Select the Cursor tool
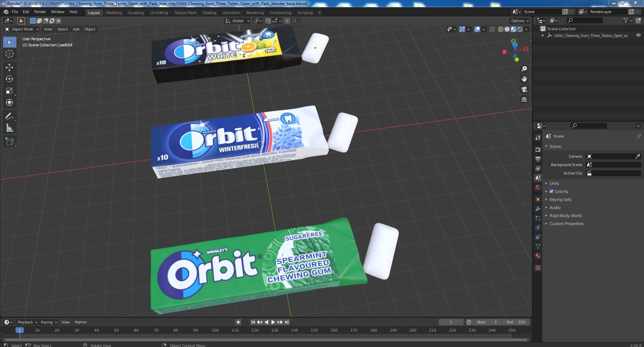The image size is (644, 347). point(9,54)
